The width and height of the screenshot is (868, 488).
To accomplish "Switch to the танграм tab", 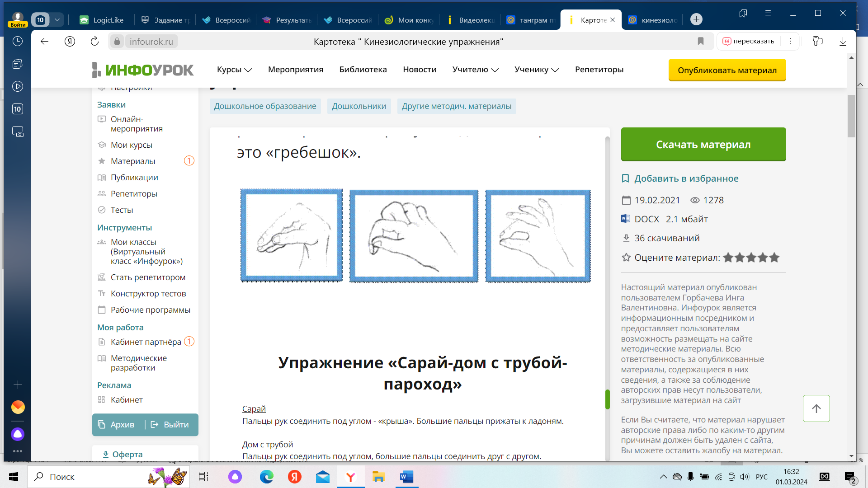I will 531,20.
